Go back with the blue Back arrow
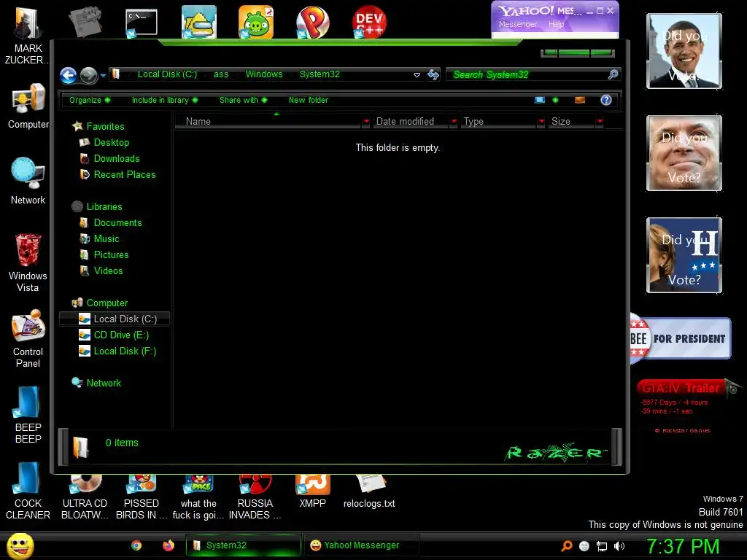Viewport: 747px width, 560px height. 68,75
